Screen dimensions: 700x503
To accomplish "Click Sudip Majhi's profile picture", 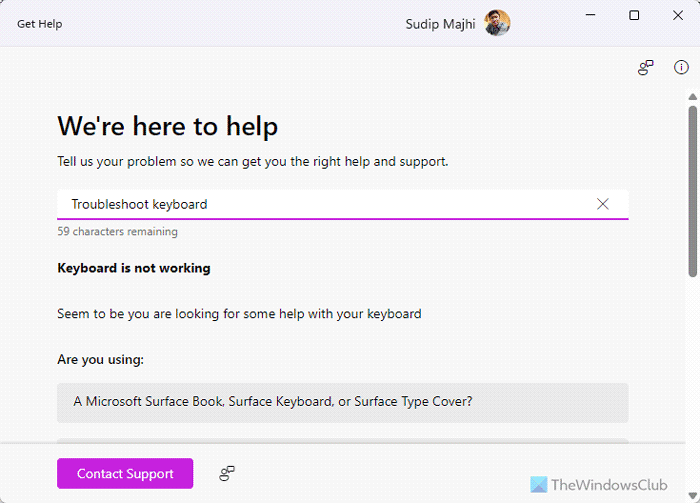I will click(x=497, y=23).
